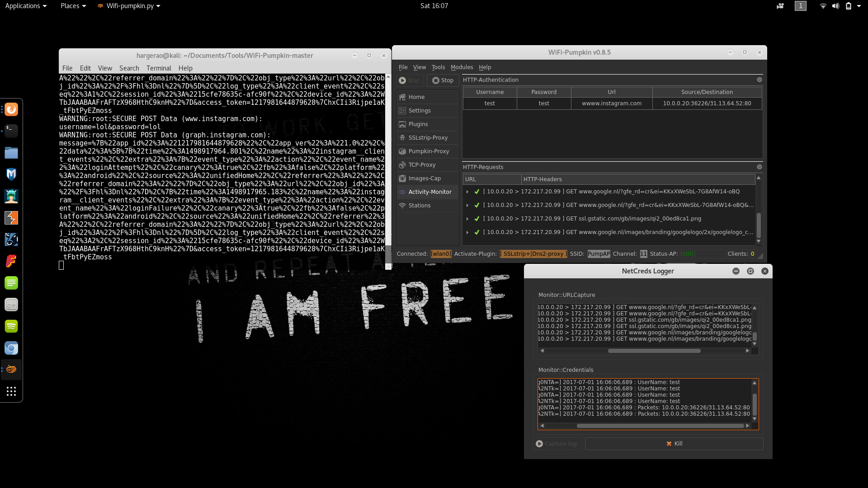Click terminal vertical scrollbar
Image resolution: width=868 pixels, height=488 pixels.
pos(388,255)
